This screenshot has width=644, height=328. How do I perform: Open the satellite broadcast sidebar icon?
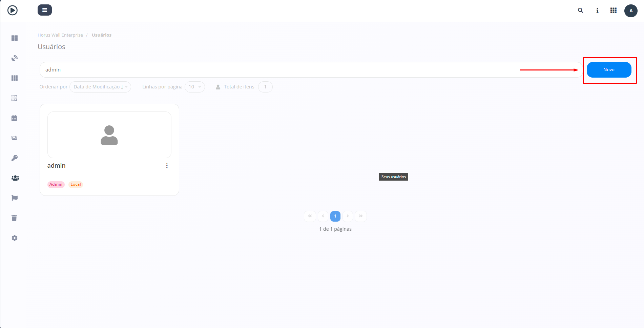click(15, 58)
